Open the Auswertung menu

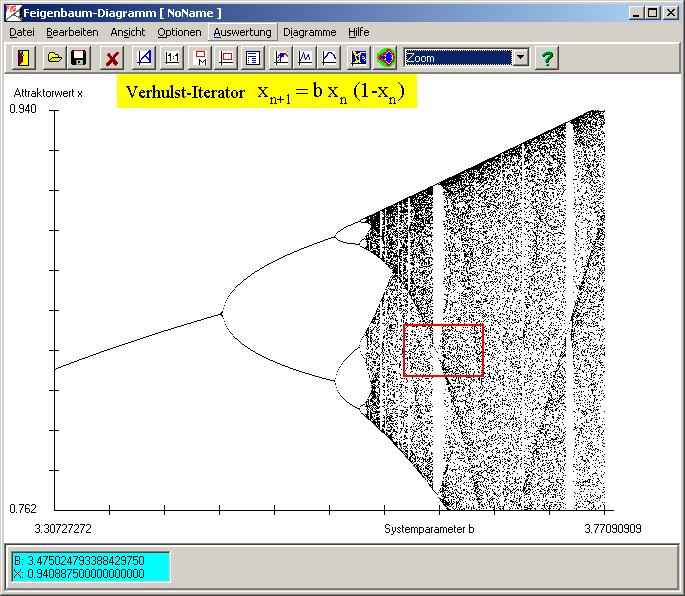(242, 32)
